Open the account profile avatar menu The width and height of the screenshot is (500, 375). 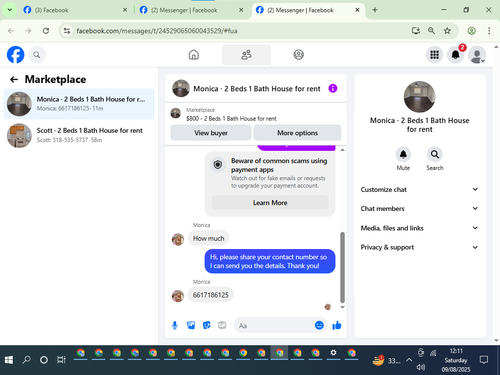(477, 55)
